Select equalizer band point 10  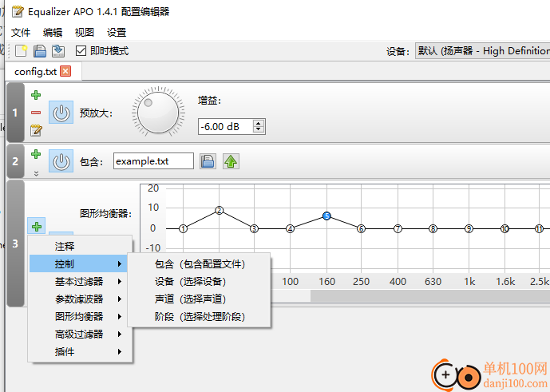point(504,229)
